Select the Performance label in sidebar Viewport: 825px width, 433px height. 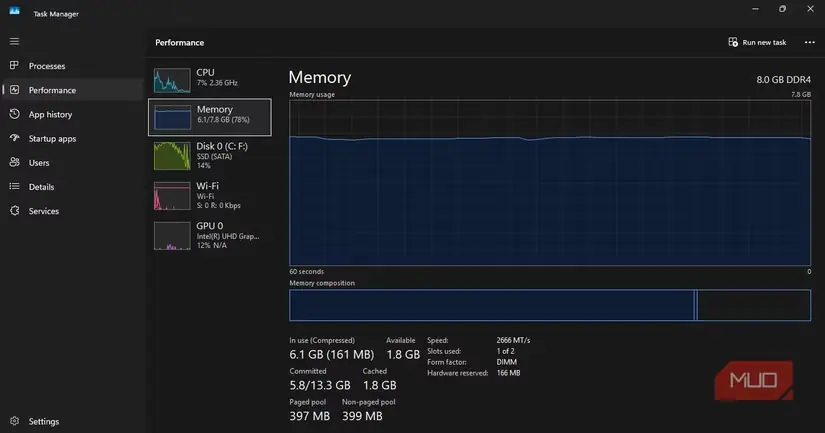pyautogui.click(x=52, y=90)
